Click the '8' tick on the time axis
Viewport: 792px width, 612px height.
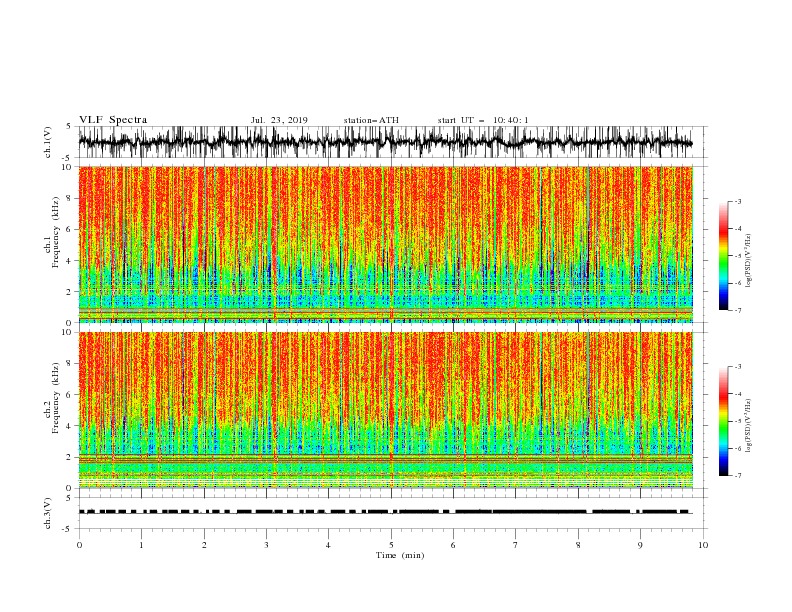click(578, 545)
